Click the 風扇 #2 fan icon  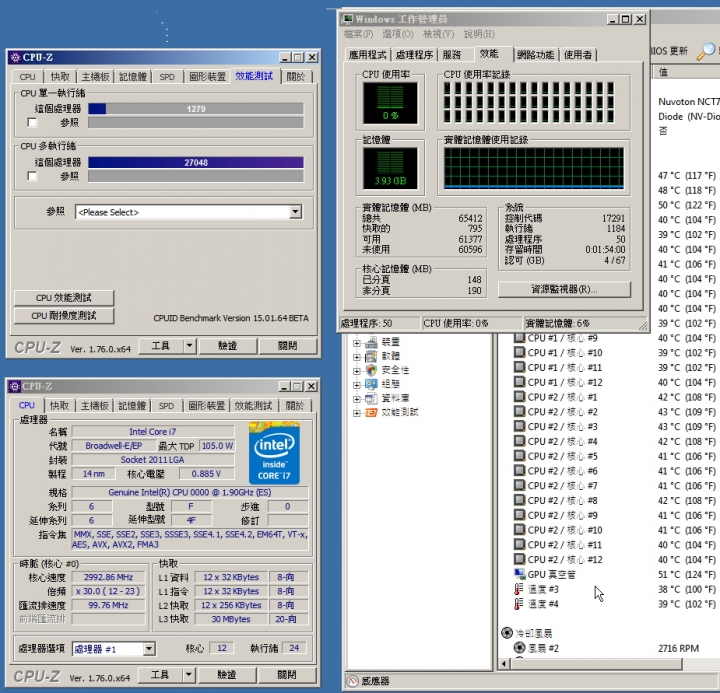519,648
